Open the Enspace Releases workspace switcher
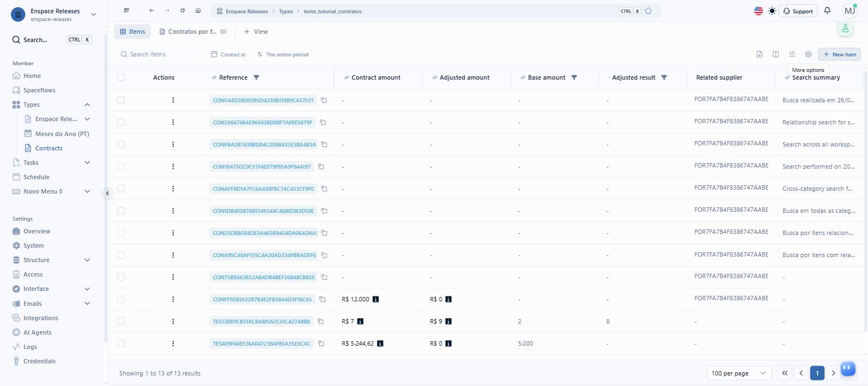The width and height of the screenshot is (868, 386). (54, 14)
